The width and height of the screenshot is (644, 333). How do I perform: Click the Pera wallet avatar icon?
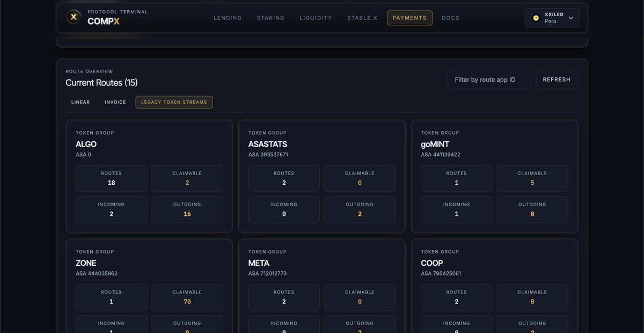(536, 18)
